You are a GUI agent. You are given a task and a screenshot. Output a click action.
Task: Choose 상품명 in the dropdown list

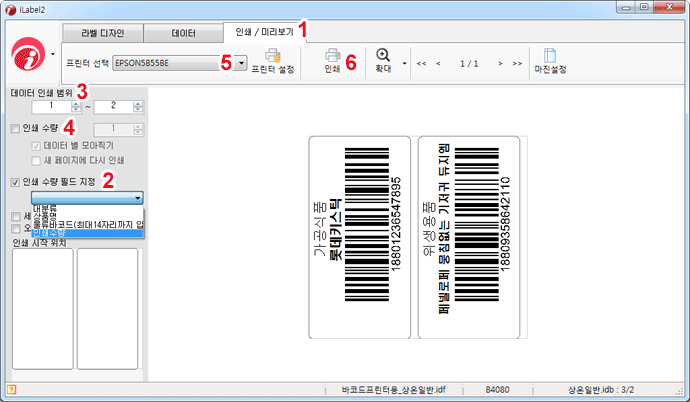click(x=87, y=216)
